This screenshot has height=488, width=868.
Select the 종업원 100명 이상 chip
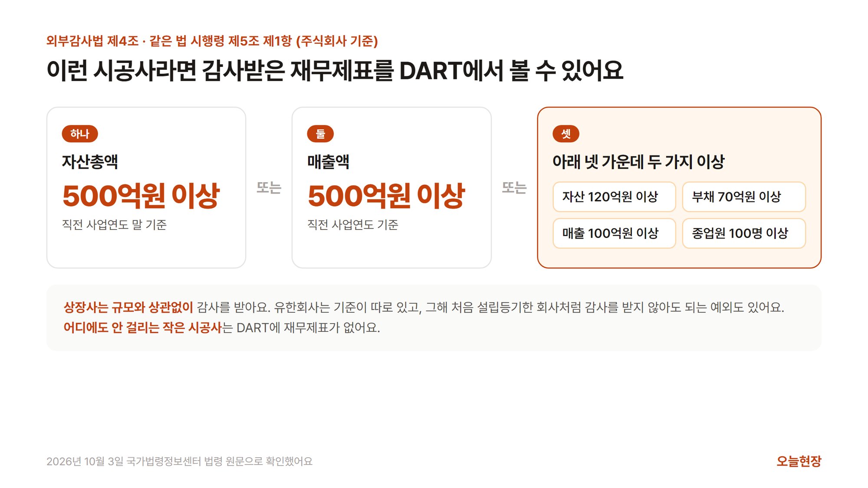(744, 233)
